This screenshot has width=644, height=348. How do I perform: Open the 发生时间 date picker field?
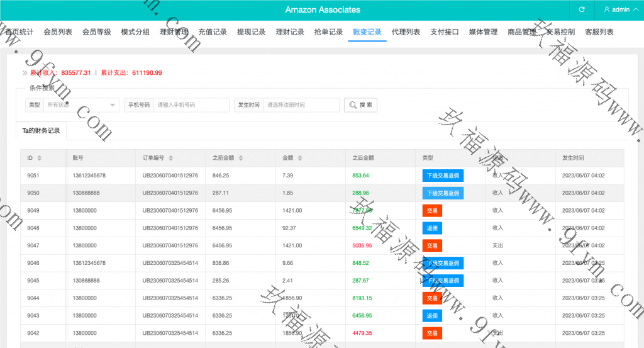click(301, 105)
